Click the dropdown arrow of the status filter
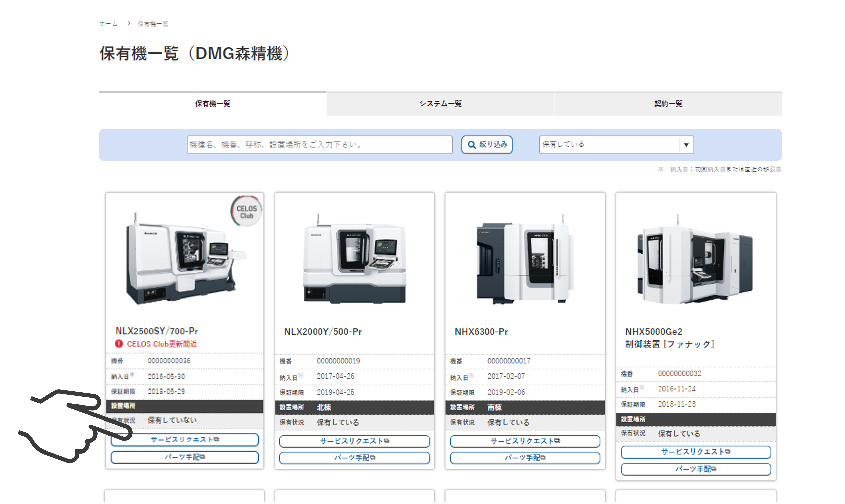 686,145
